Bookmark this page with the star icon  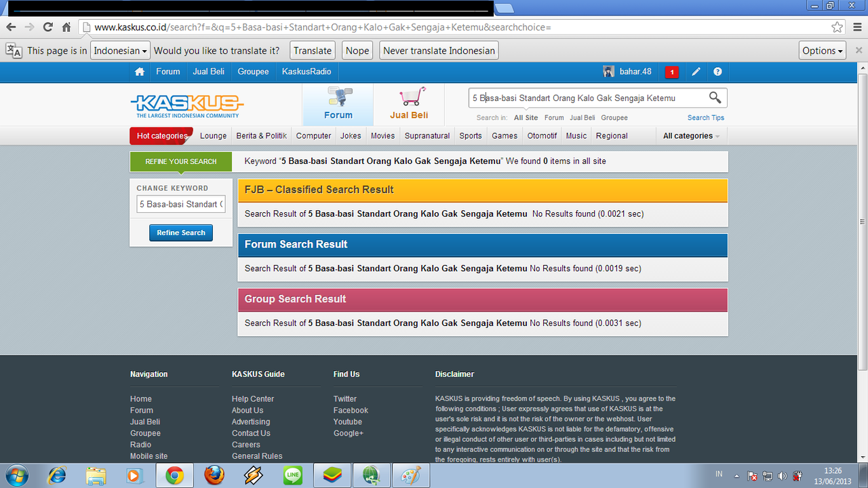[837, 27]
